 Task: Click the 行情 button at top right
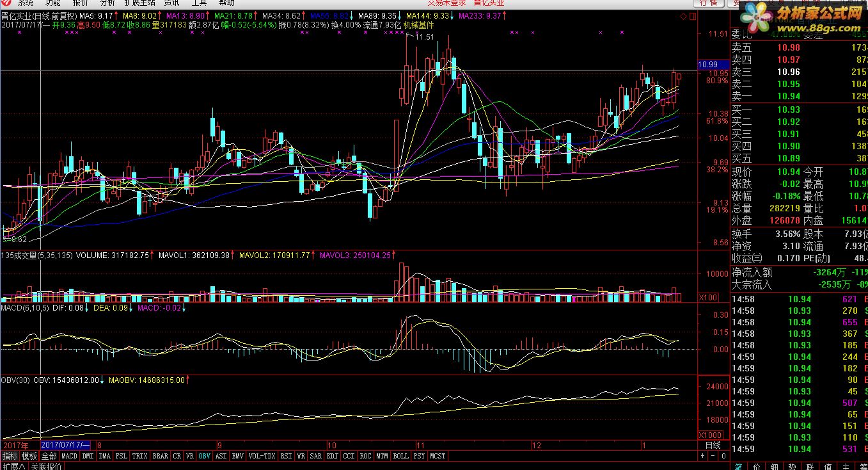(709, 3)
